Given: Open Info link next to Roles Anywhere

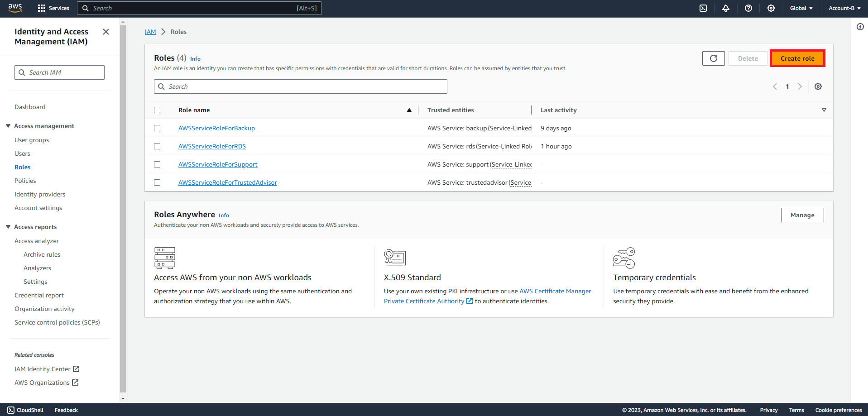Looking at the screenshot, I should pos(224,215).
